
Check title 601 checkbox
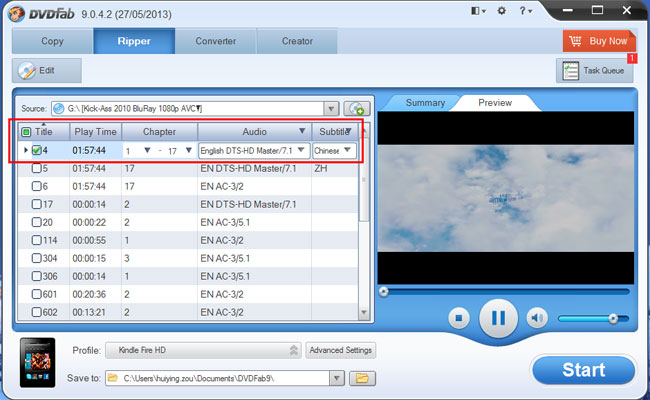37,294
